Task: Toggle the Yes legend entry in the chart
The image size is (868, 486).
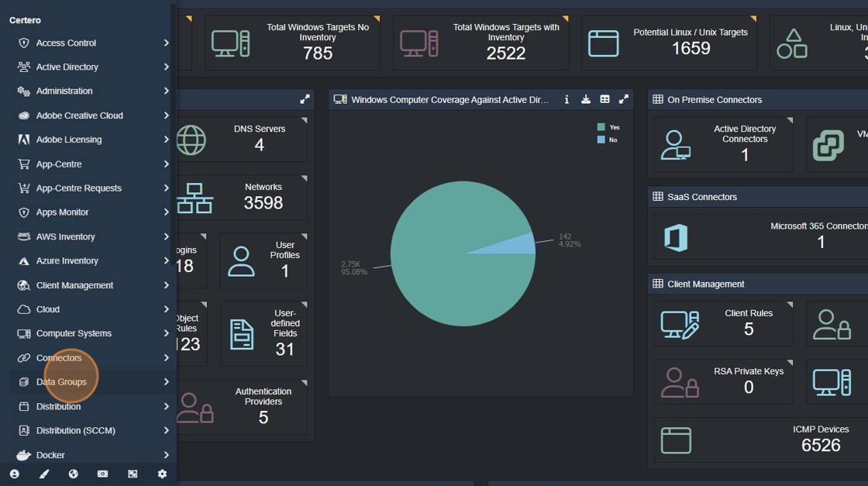Action: (x=608, y=127)
